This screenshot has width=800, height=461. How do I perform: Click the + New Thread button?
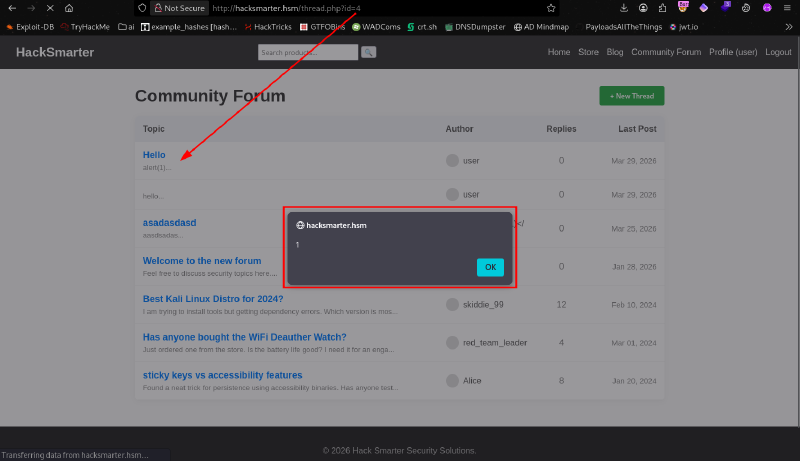[632, 96]
